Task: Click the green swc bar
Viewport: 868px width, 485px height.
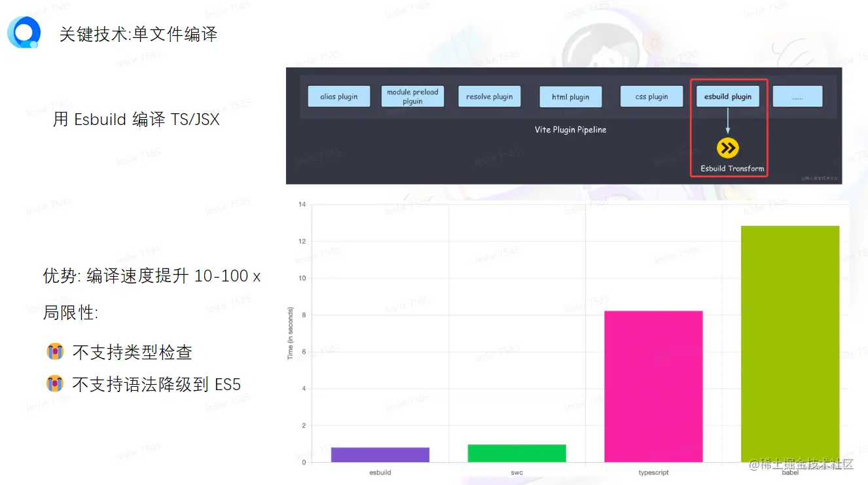Action: point(517,454)
